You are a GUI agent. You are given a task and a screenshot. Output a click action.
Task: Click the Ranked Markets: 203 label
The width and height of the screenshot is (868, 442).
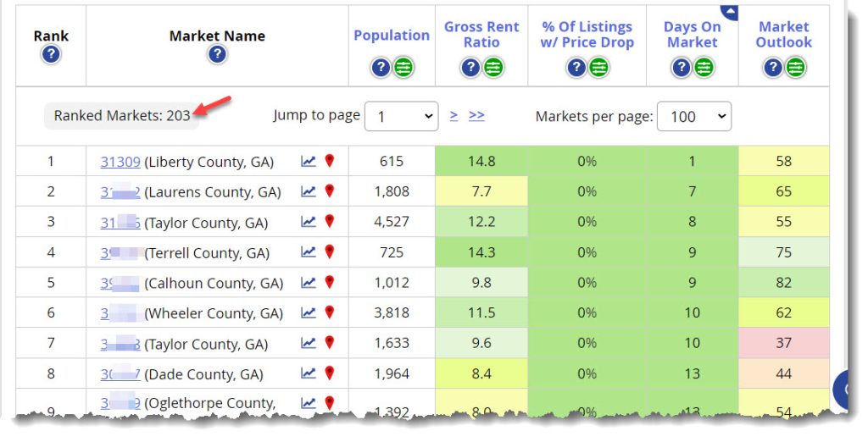coord(122,116)
